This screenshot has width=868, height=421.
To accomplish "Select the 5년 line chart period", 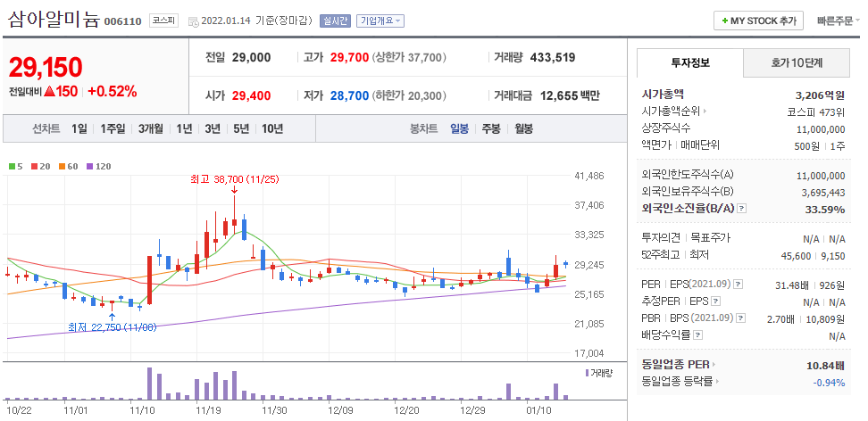I will (241, 129).
